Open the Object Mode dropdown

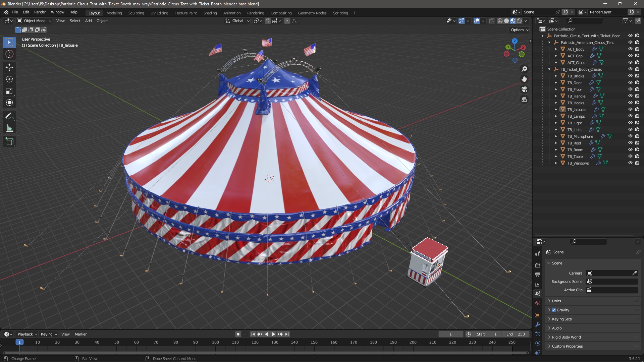coord(34,21)
